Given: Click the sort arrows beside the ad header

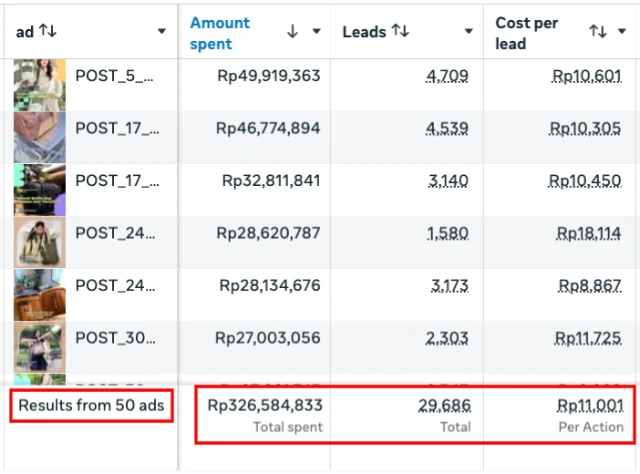Looking at the screenshot, I should click(x=48, y=32).
